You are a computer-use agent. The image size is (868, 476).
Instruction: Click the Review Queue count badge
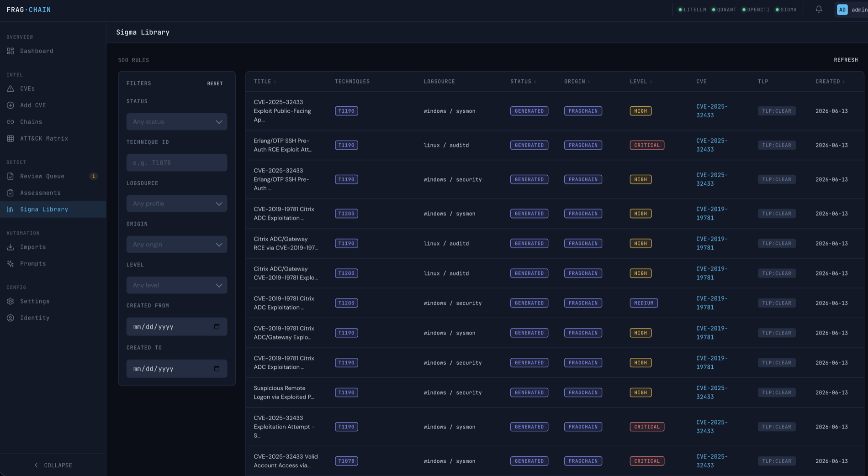pyautogui.click(x=94, y=176)
